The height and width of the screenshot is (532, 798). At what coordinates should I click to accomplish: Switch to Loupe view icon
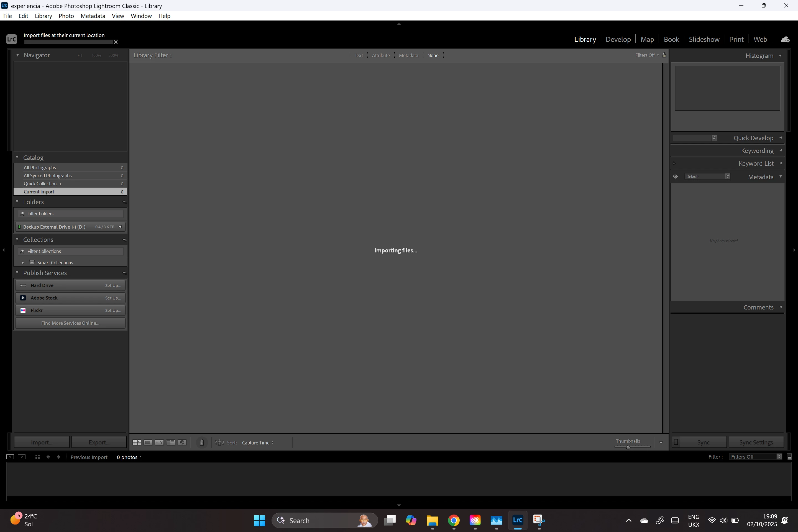point(148,443)
